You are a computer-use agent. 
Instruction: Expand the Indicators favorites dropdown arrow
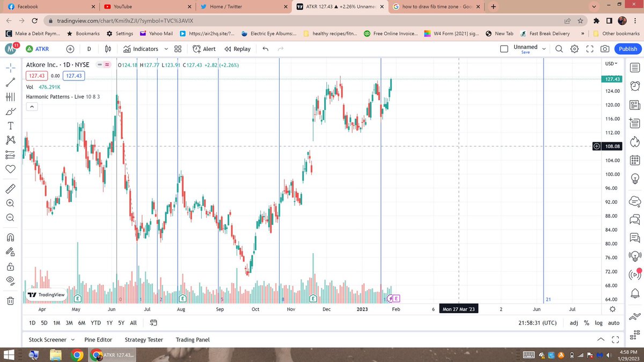tap(166, 49)
